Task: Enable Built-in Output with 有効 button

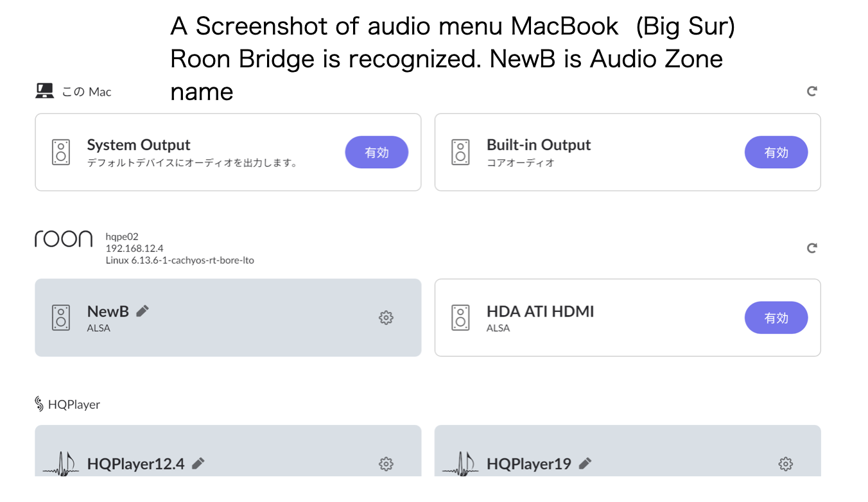Action: (x=776, y=152)
